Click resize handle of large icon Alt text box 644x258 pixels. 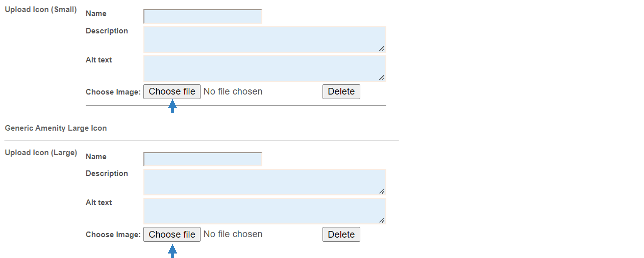(x=382, y=220)
